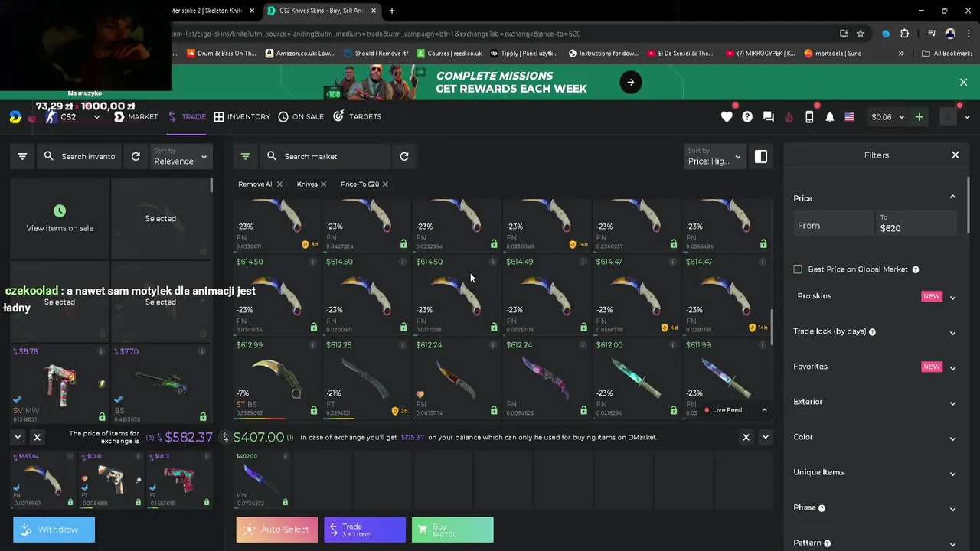980x551 pixels.
Task: Refresh the market list
Action: [404, 156]
